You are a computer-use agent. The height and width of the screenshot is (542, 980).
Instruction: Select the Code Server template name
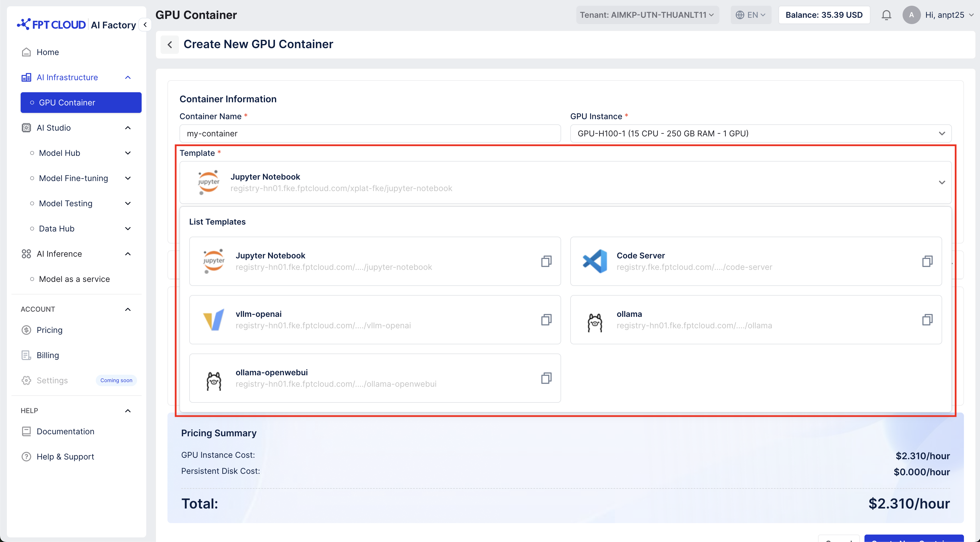coord(641,256)
